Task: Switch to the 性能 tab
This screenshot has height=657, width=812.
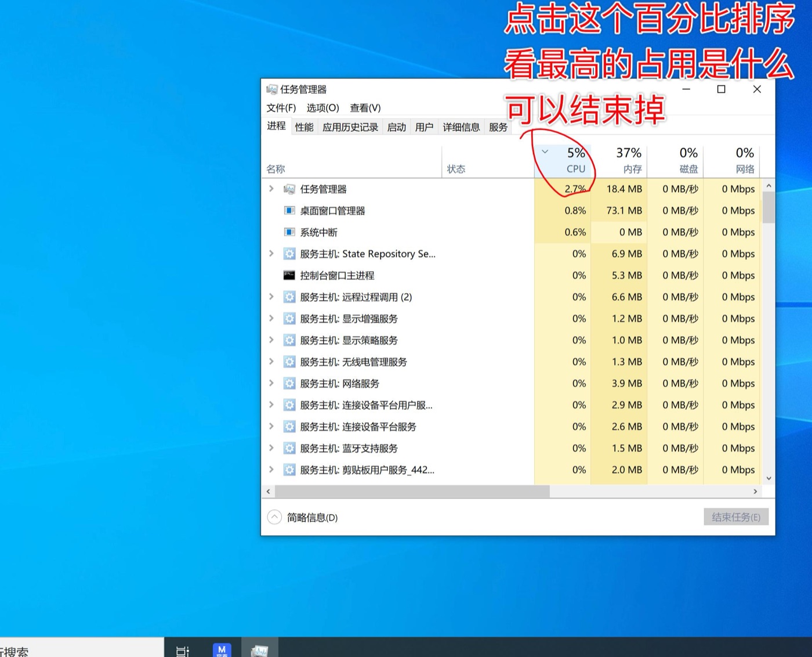Action: (x=304, y=127)
